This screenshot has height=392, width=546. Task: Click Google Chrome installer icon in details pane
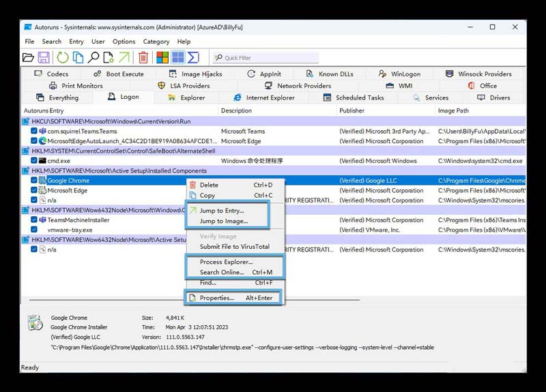[35, 322]
